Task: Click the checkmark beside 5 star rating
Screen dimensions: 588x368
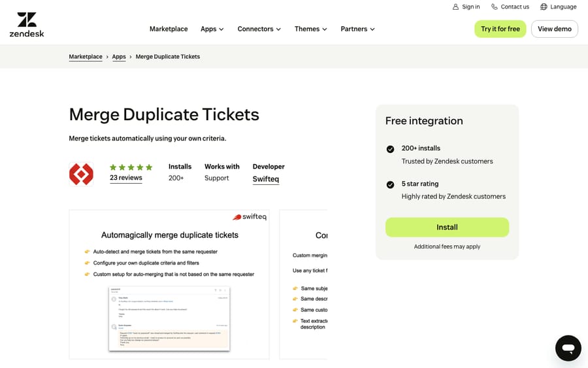Action: [x=390, y=184]
